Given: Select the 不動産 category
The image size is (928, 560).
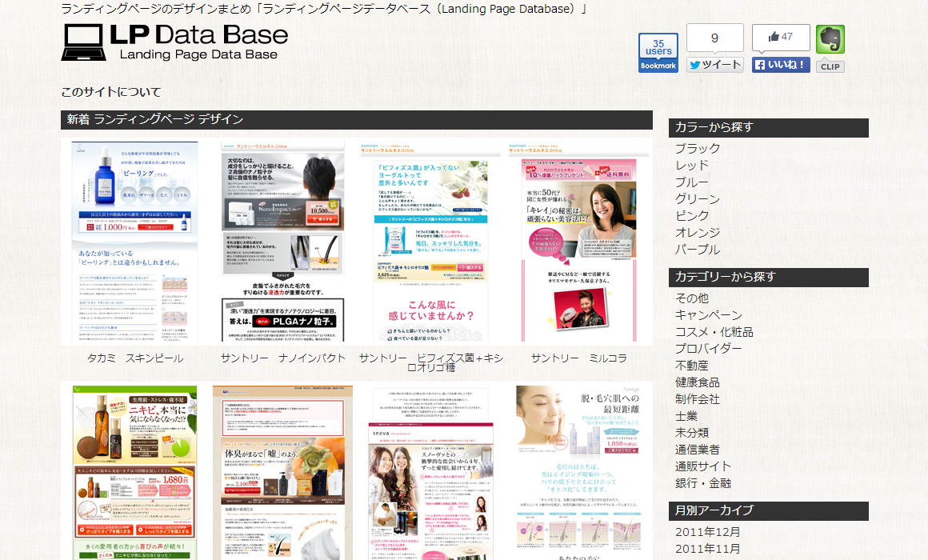Looking at the screenshot, I should pos(692,366).
